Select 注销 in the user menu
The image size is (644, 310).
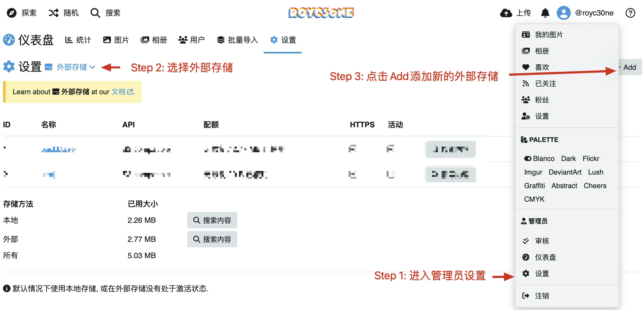pyautogui.click(x=542, y=296)
